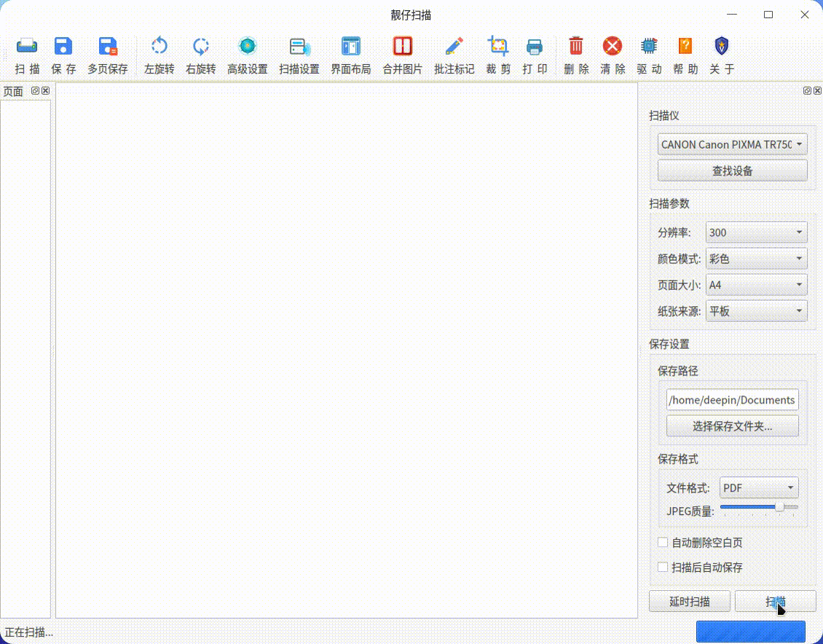Float the 页面 panel
The width and height of the screenshot is (823, 644).
click(x=35, y=91)
